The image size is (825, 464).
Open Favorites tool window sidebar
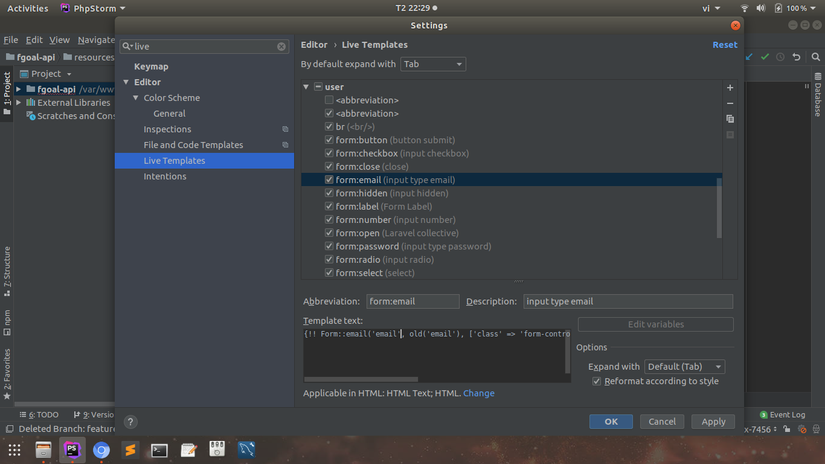7,374
